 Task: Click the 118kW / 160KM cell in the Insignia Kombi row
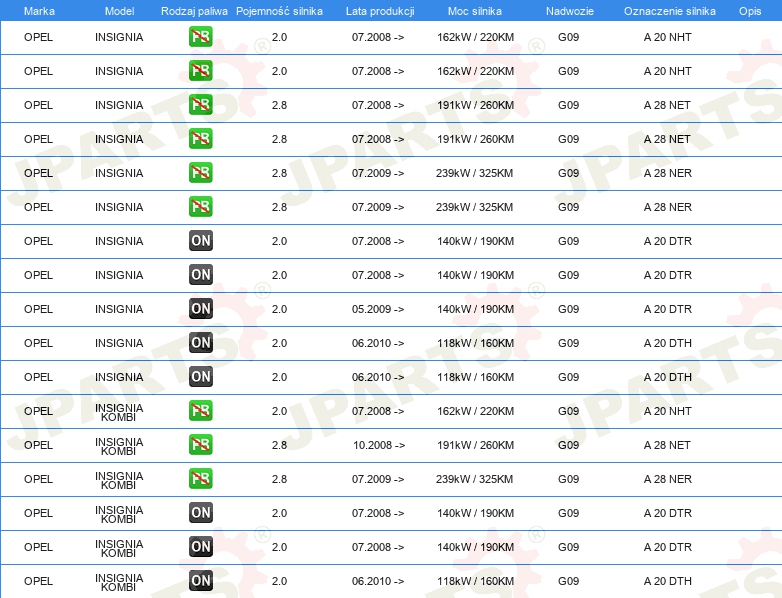point(475,581)
